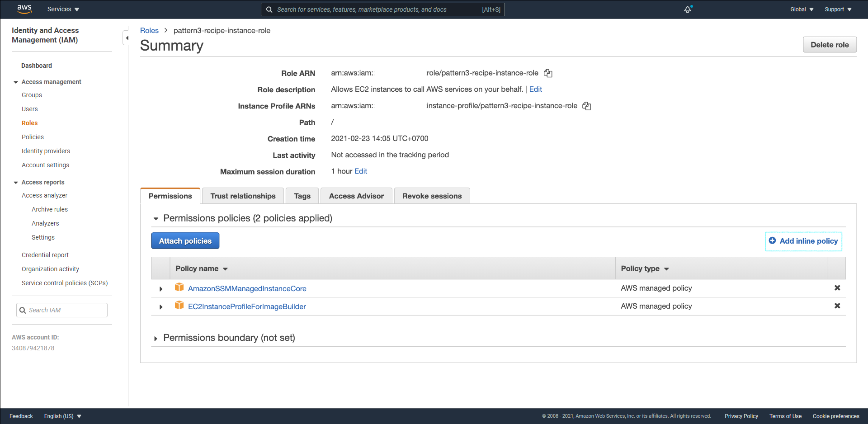Click the magnifier icon in the top search bar
The image size is (868, 424).
269,9
